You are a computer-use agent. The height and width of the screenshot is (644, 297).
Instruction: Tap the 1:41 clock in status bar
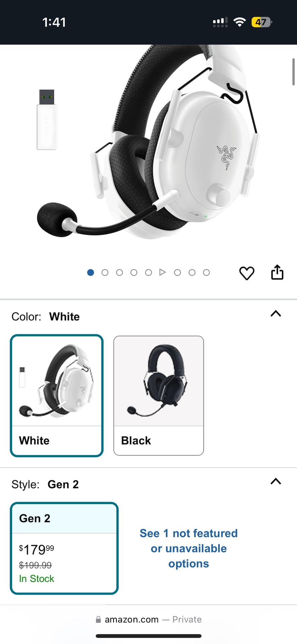pos(54,22)
